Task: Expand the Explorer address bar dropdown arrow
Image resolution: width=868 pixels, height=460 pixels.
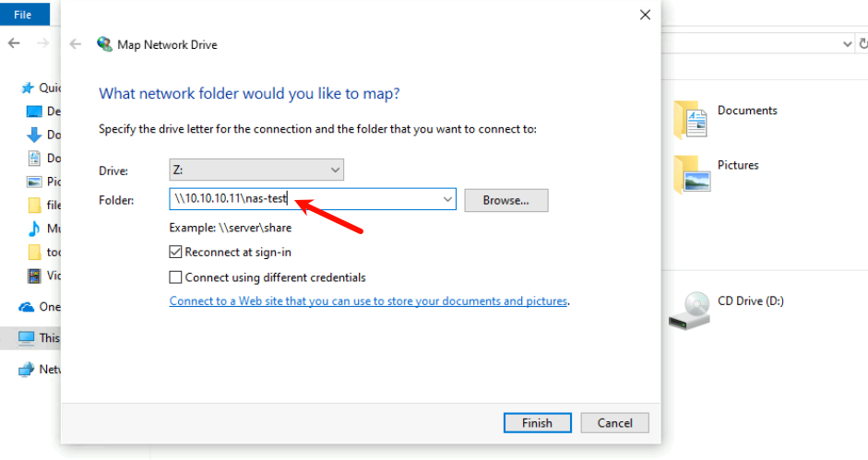Action: 848,43
